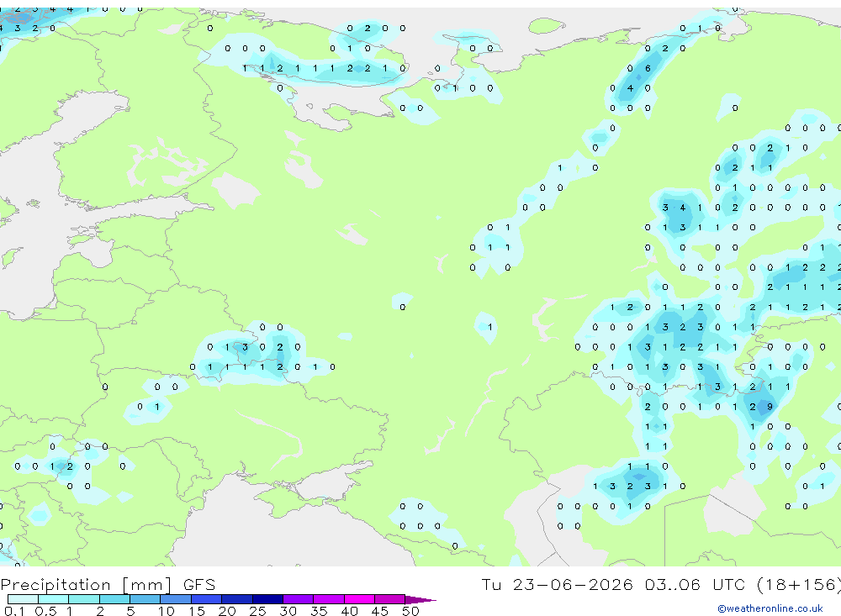Screen dimensions: 841x616
Task: Click the 5–10 mm blue legend swatch
Action: [x=145, y=599]
